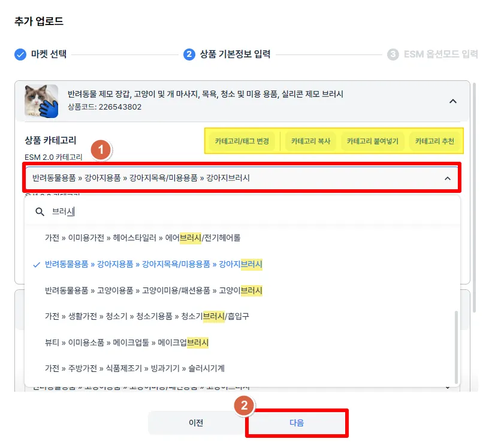The image size is (483, 448).
Task: Click the 카테고리/태그 변경 button
Action: point(242,141)
